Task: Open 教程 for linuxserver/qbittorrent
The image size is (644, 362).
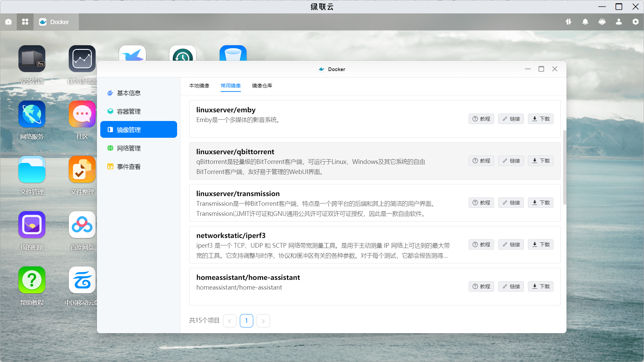Action: click(481, 161)
